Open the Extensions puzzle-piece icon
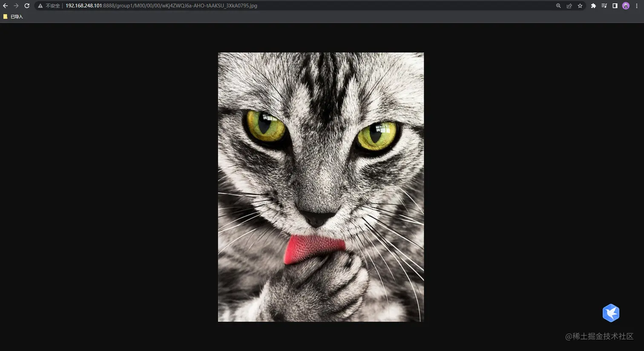This screenshot has height=351, width=644. point(593,6)
